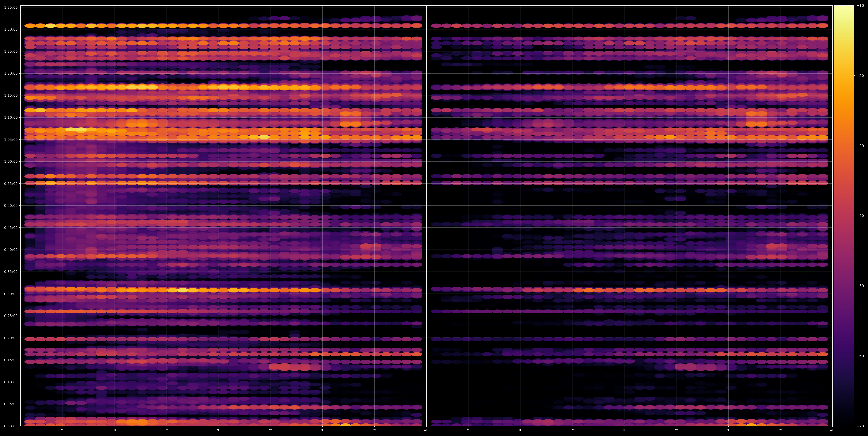This screenshot has width=868, height=436.
Task: Click the 0:15:00 y-axis time label
Action: pos(11,360)
